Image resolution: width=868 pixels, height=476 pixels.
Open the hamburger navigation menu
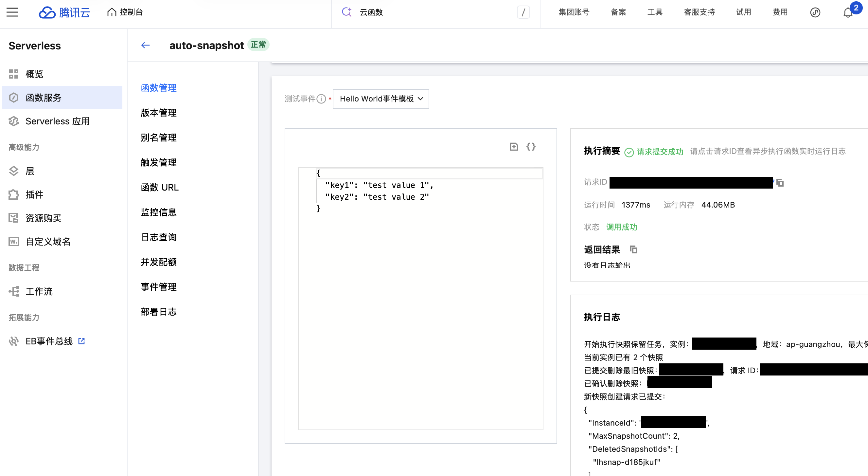pos(12,12)
